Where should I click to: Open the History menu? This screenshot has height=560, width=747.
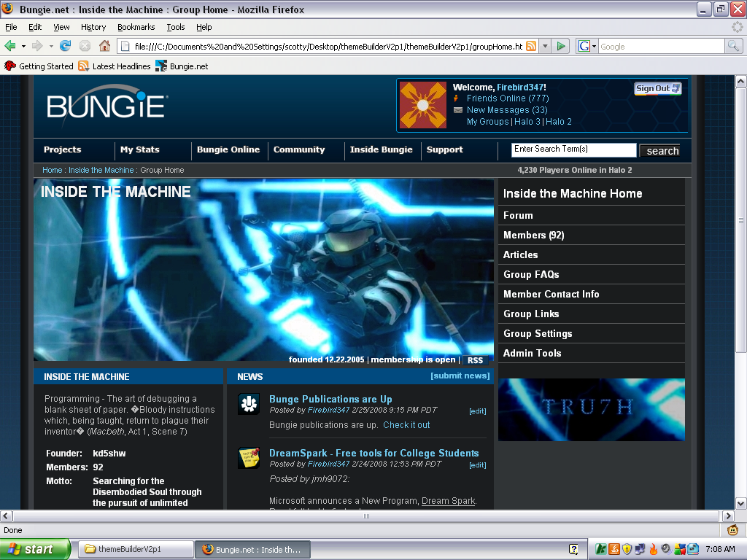click(x=93, y=27)
